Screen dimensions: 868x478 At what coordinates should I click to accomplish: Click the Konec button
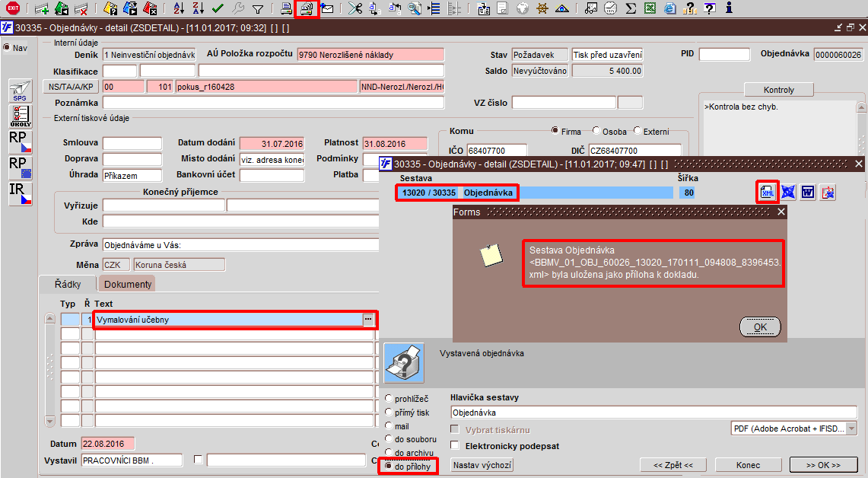[x=749, y=465]
